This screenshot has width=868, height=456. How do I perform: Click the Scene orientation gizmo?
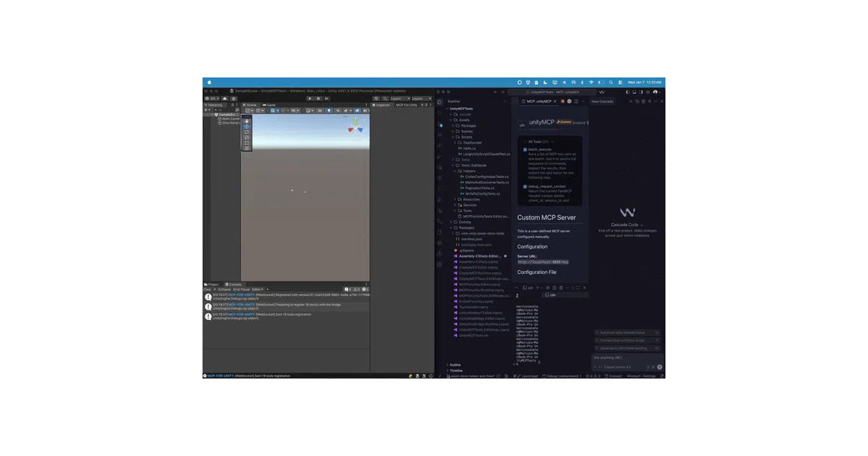pyautogui.click(x=355, y=127)
